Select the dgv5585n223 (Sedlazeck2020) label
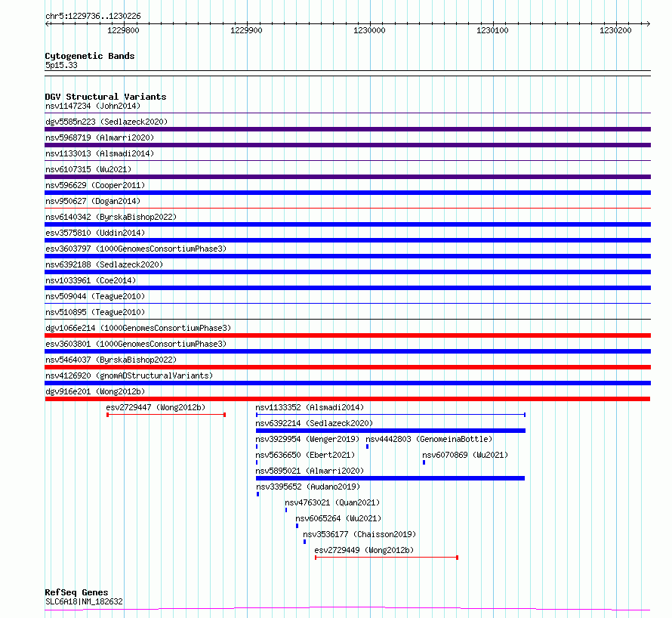 click(x=106, y=122)
